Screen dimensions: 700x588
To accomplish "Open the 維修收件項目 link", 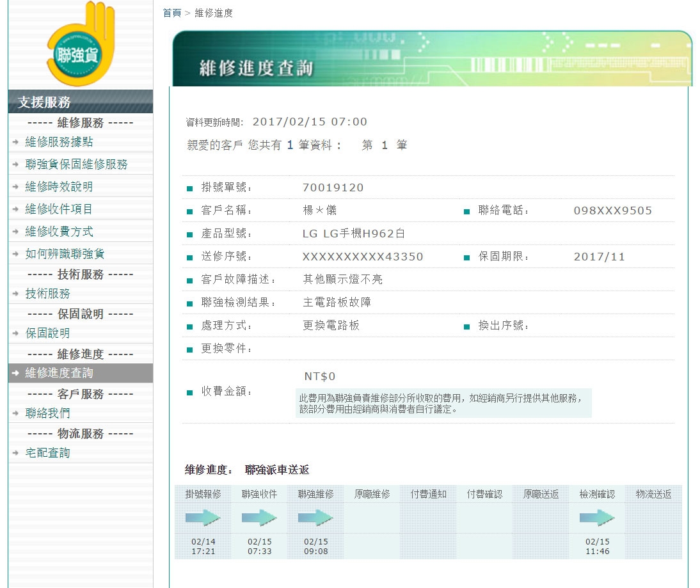I will [59, 209].
